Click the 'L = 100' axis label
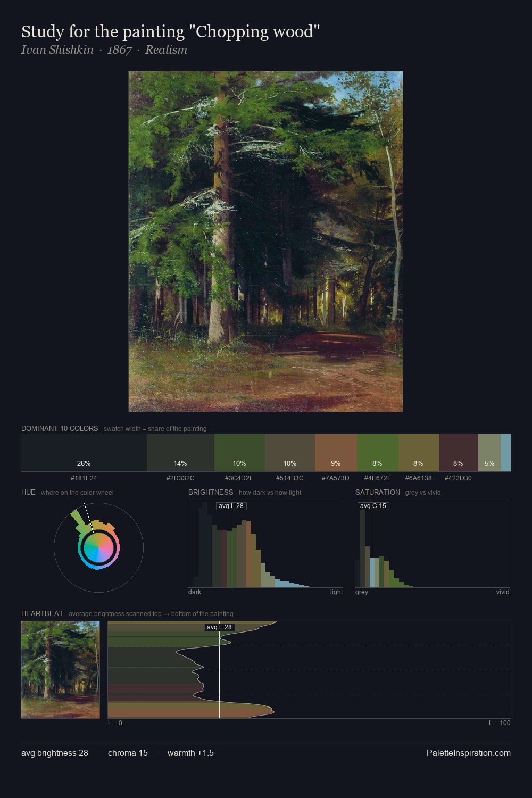This screenshot has width=532, height=798. click(x=500, y=723)
